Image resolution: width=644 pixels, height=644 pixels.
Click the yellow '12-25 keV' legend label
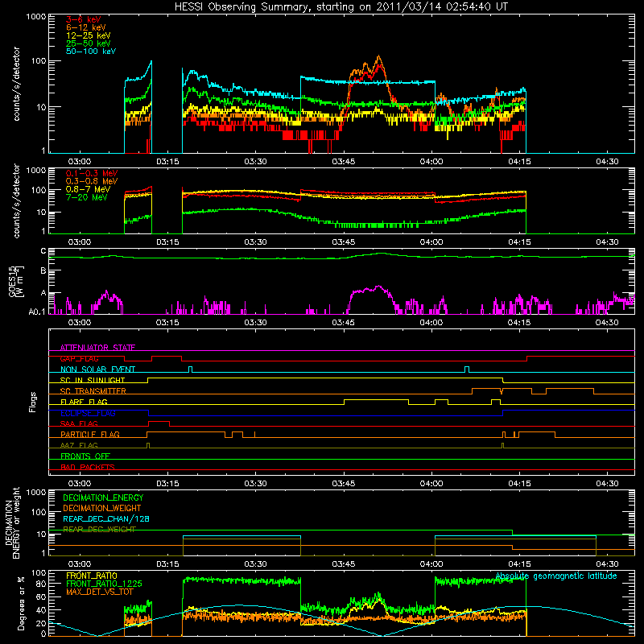click(x=88, y=35)
